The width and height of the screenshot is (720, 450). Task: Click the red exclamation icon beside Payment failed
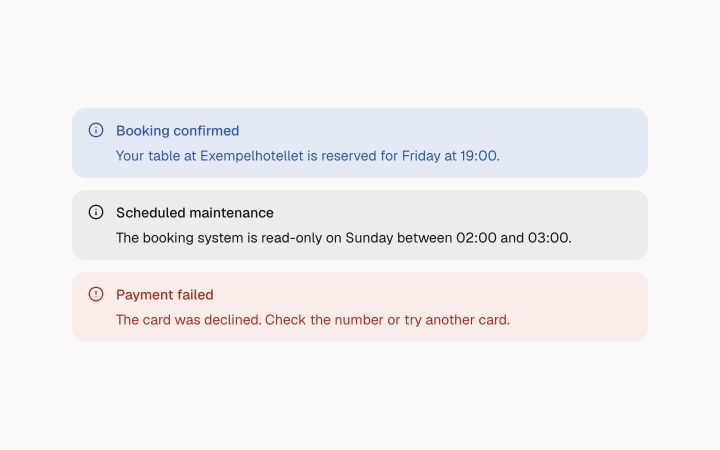pyautogui.click(x=96, y=294)
